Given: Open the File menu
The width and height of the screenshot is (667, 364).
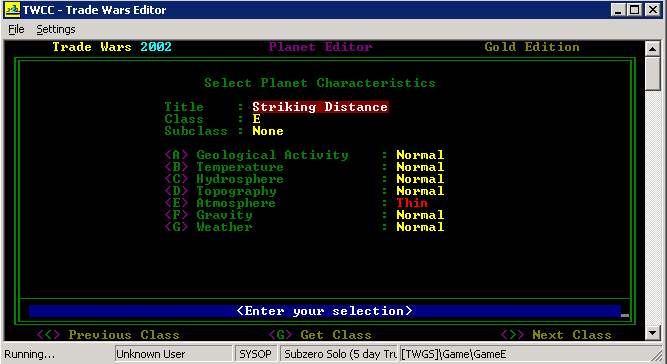Looking at the screenshot, I should pos(16,29).
